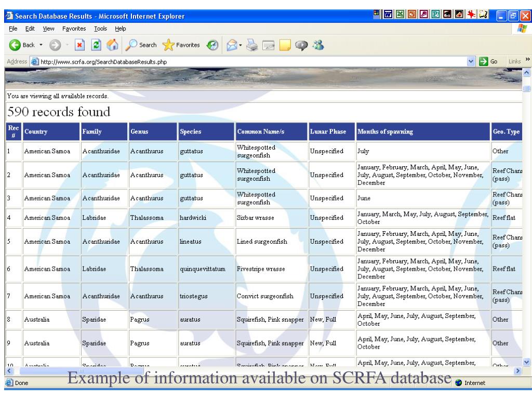This screenshot has width=532, height=399.
Task: Click the yellow notepad icon in Office shortcut bar
Action: 483,14
